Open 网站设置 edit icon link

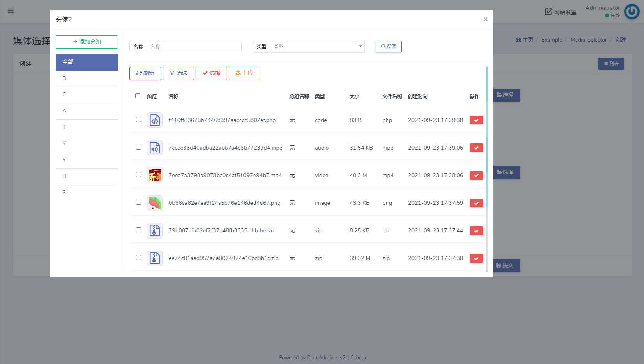click(560, 12)
